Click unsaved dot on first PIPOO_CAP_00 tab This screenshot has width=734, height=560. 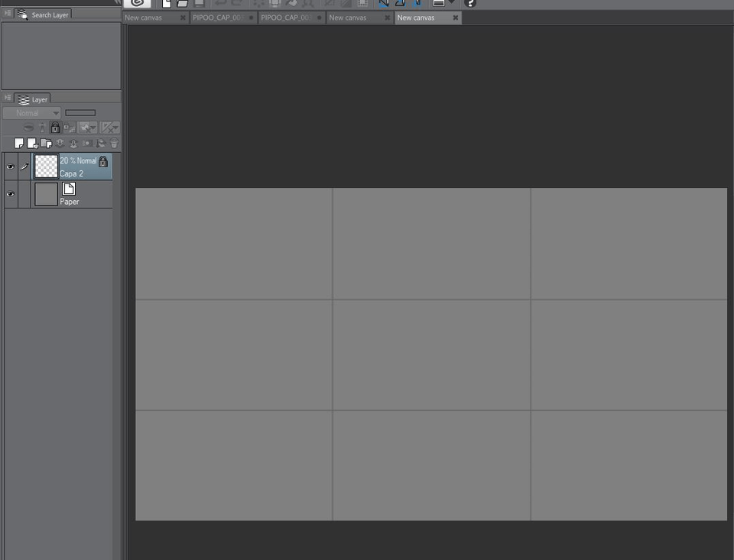(252, 18)
